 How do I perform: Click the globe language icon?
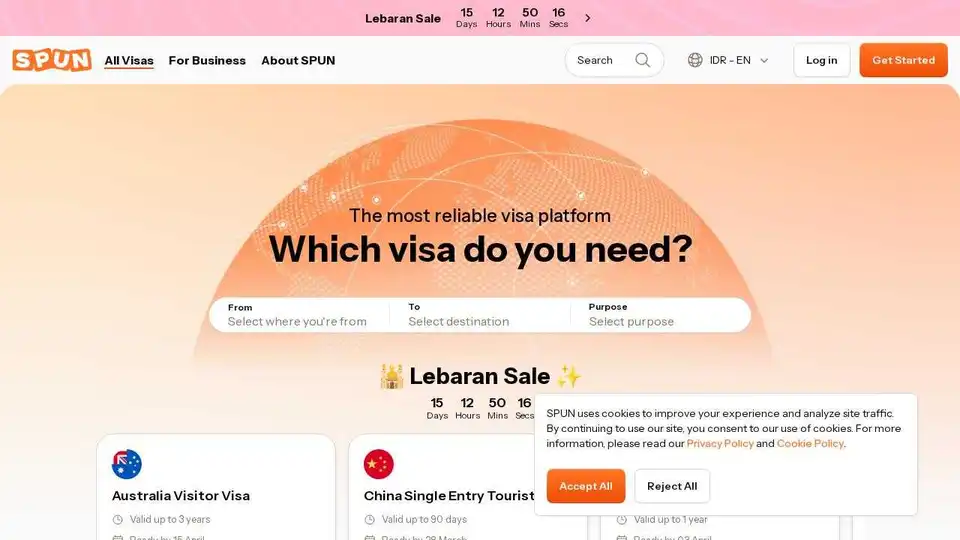click(x=695, y=60)
